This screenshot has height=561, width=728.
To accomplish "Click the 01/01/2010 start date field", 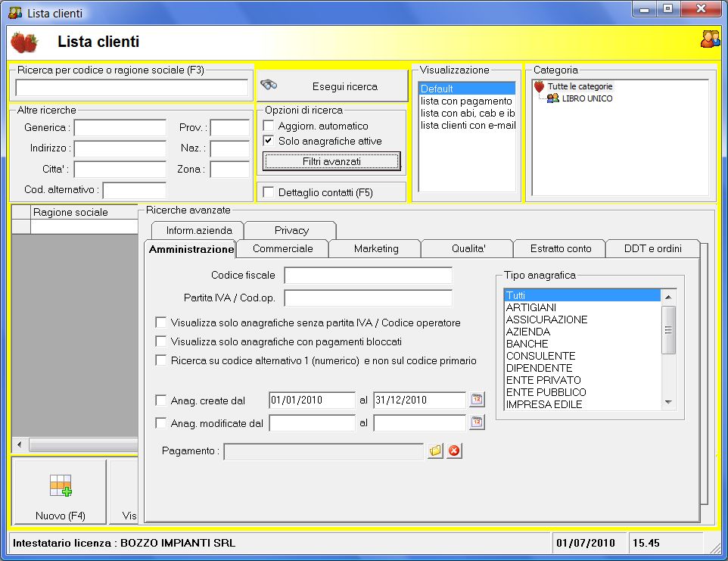I will pos(312,400).
